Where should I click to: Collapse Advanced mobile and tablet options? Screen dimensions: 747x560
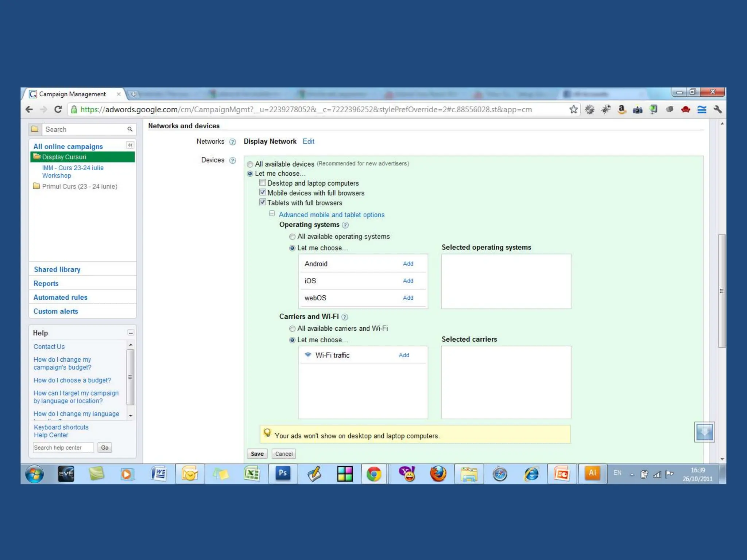(x=272, y=214)
